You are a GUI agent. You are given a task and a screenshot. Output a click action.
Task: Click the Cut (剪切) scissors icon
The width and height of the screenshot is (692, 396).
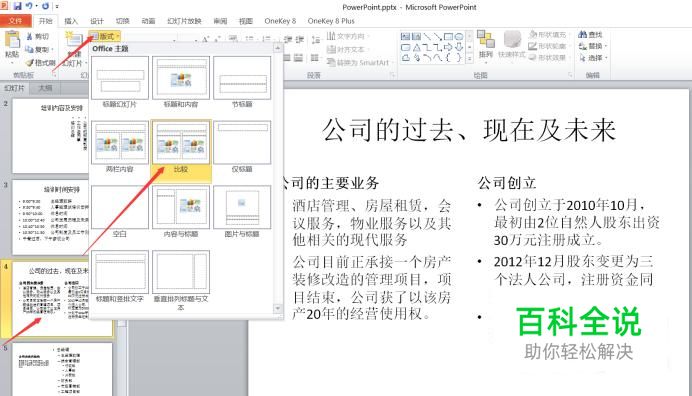30,36
